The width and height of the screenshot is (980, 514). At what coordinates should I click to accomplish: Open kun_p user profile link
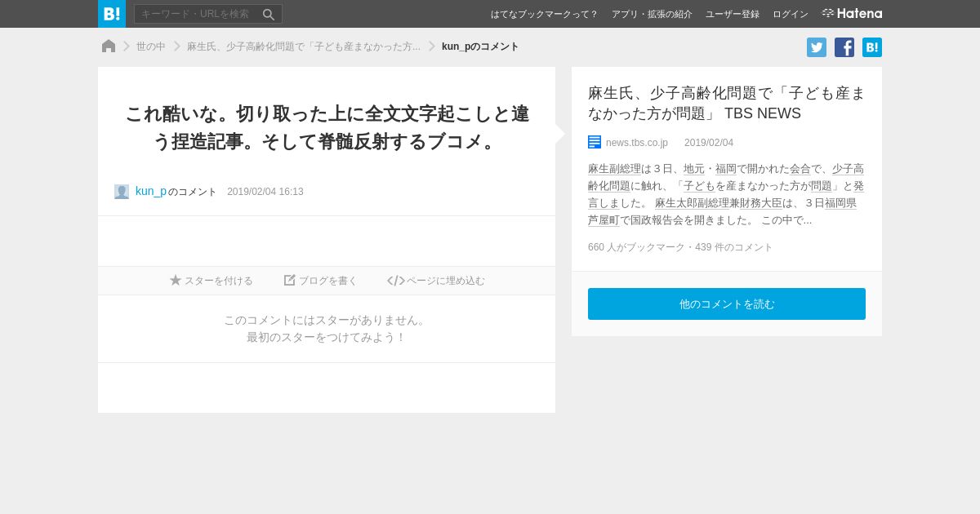click(x=151, y=192)
